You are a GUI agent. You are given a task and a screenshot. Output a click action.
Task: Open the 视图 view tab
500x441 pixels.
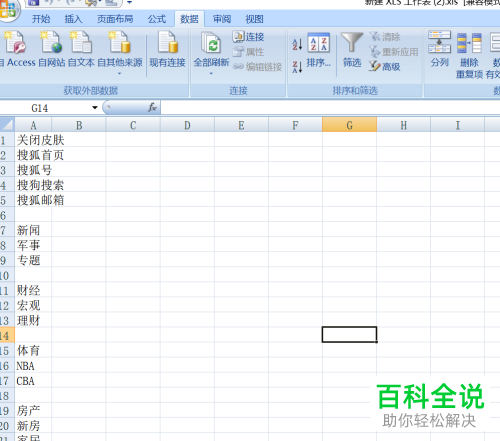click(254, 19)
